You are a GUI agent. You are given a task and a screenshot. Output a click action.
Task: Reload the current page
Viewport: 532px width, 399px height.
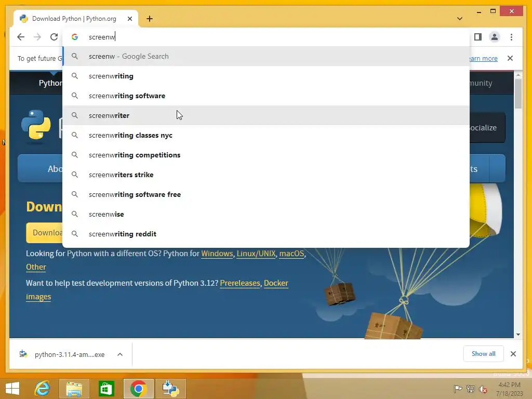54,37
